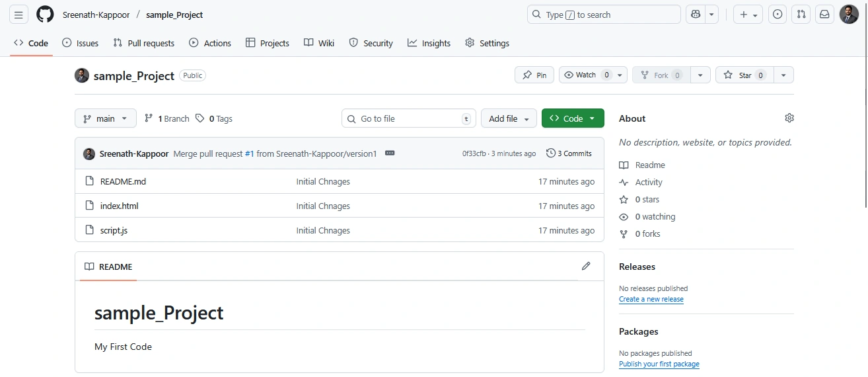Open the issues icon in top bar
The height and width of the screenshot is (377, 868).
pos(778,15)
